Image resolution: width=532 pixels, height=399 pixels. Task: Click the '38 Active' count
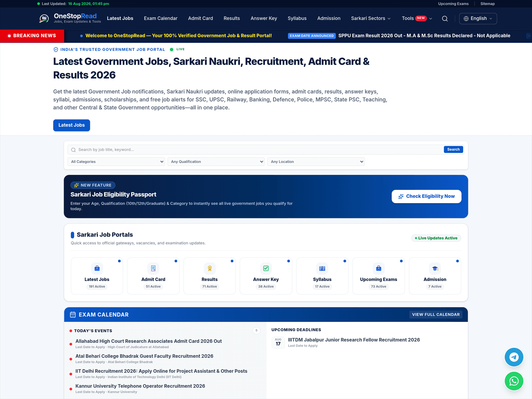[x=266, y=287]
